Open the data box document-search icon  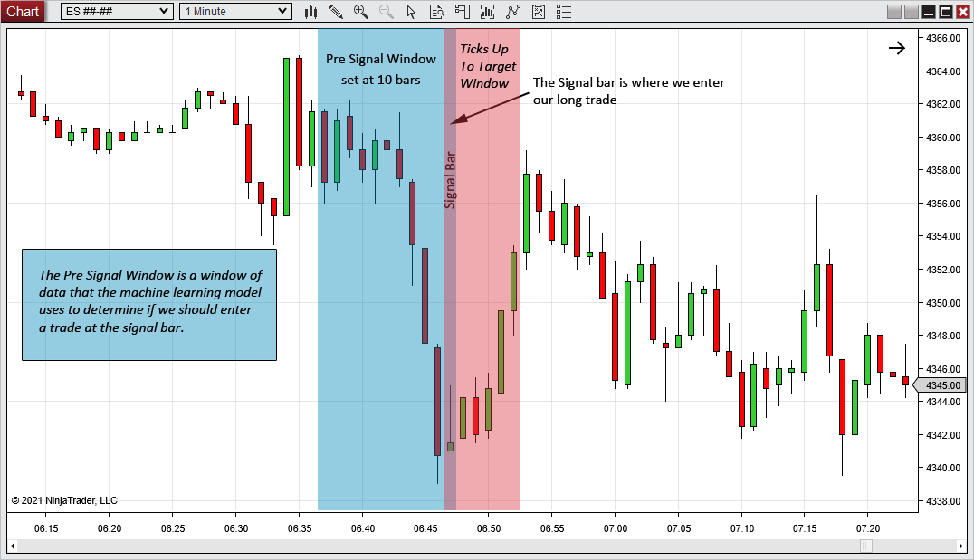pos(436,12)
